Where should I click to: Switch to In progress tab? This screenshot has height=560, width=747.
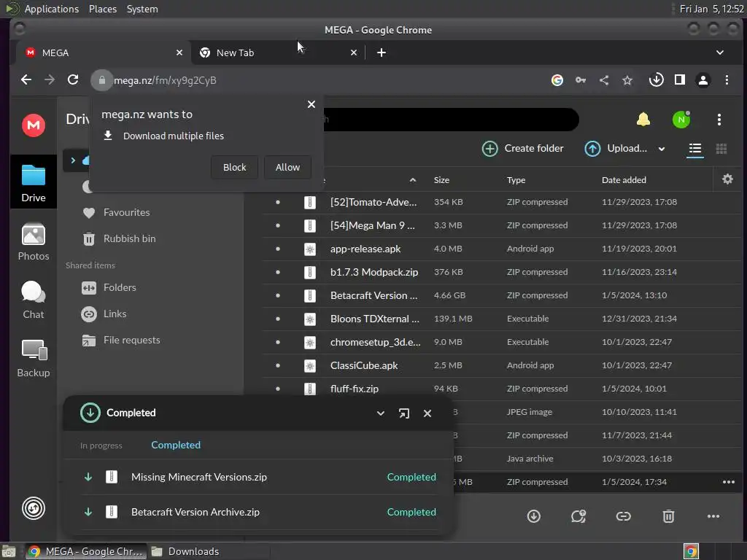point(101,446)
